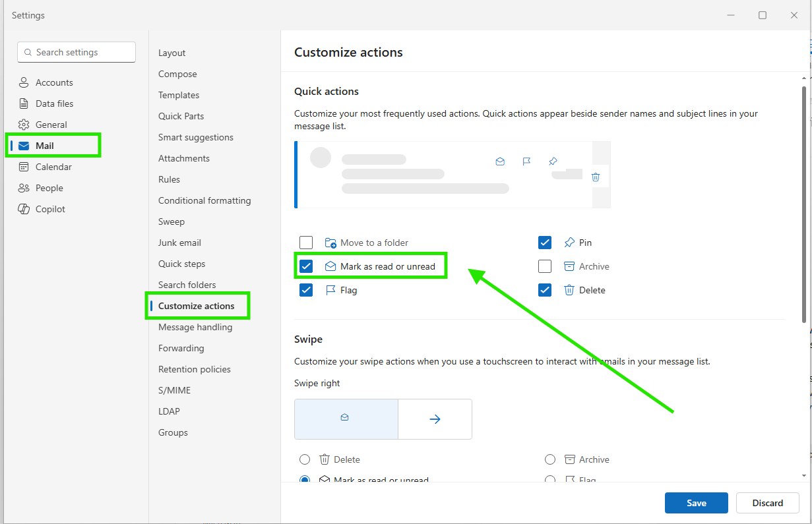
Task: Click the Delete trash icon under Quick actions
Action: point(569,290)
